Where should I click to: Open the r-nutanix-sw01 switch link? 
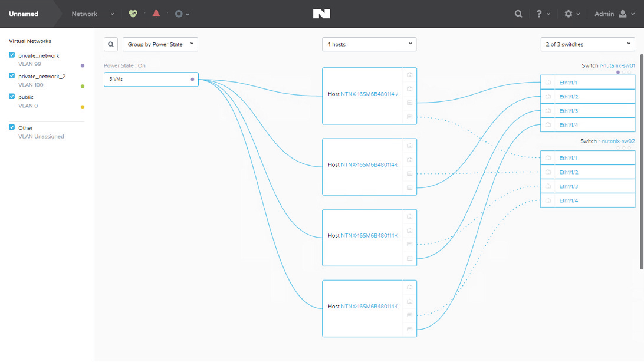click(x=617, y=66)
